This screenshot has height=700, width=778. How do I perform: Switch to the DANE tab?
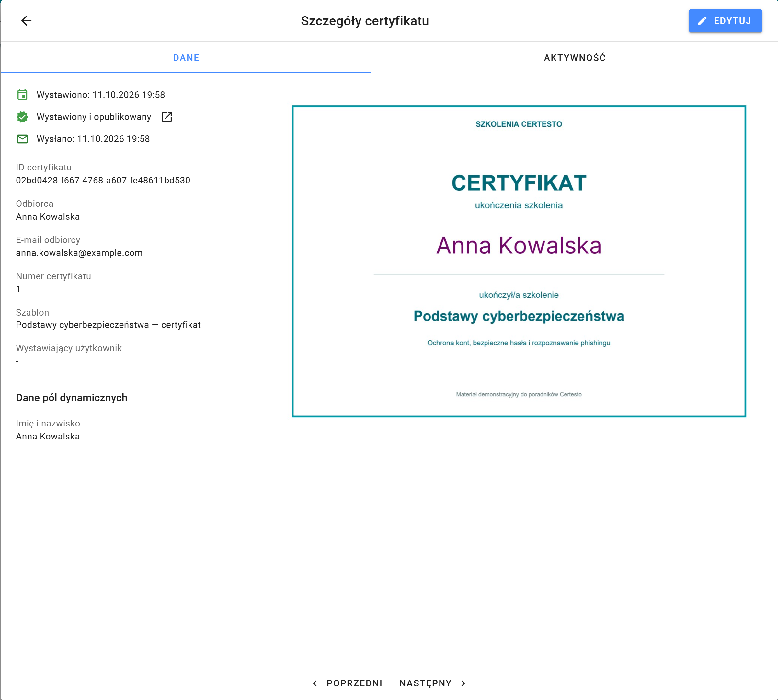click(186, 58)
